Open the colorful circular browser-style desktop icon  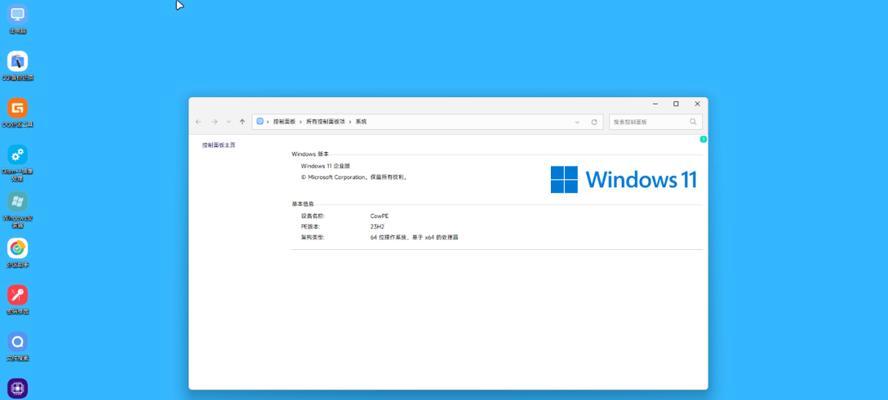[x=18, y=248]
